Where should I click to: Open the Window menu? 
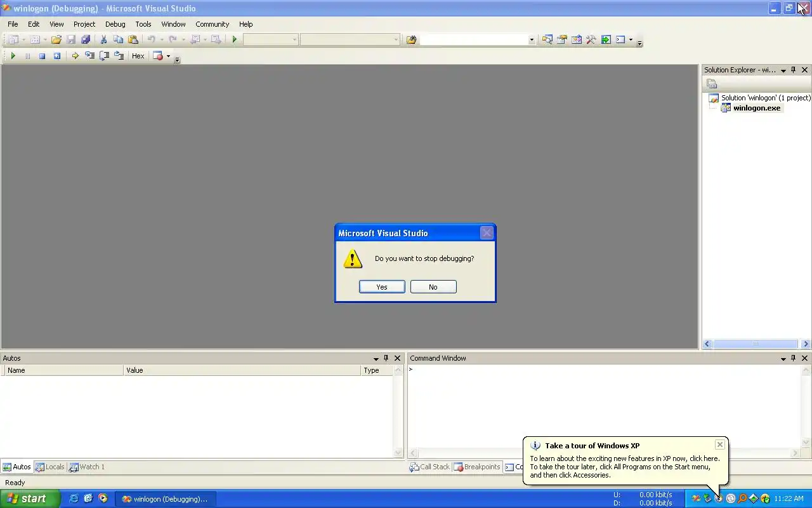coord(173,24)
